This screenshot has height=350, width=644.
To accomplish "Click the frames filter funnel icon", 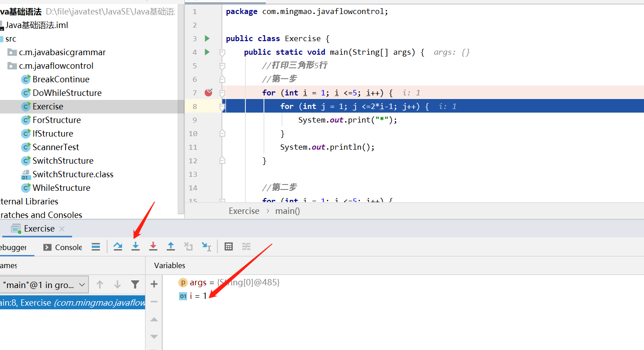I will coord(135,284).
